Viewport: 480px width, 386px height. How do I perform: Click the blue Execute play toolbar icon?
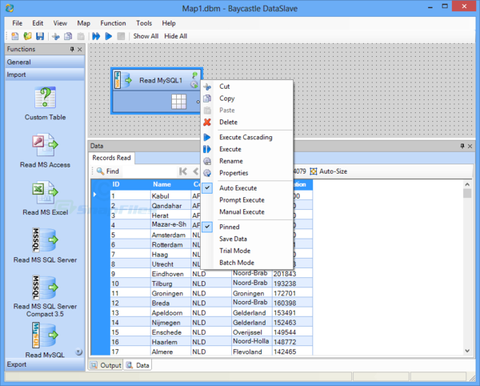[x=108, y=36]
